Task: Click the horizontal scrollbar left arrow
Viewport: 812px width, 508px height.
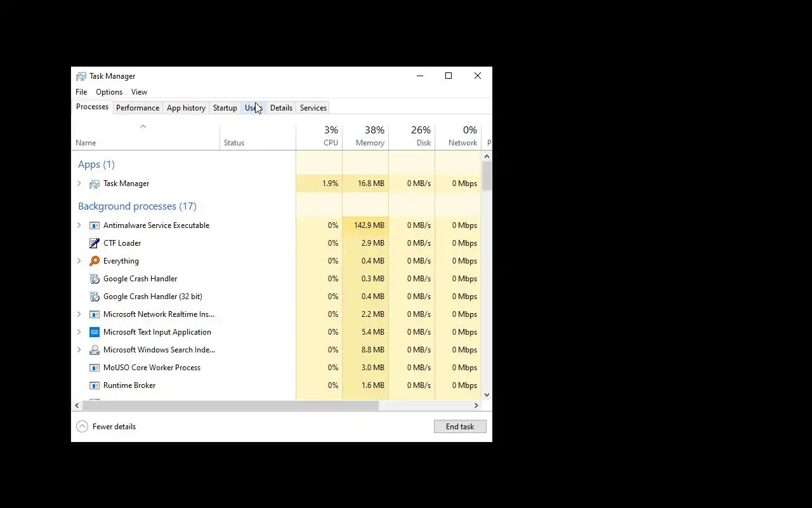Action: [77, 405]
